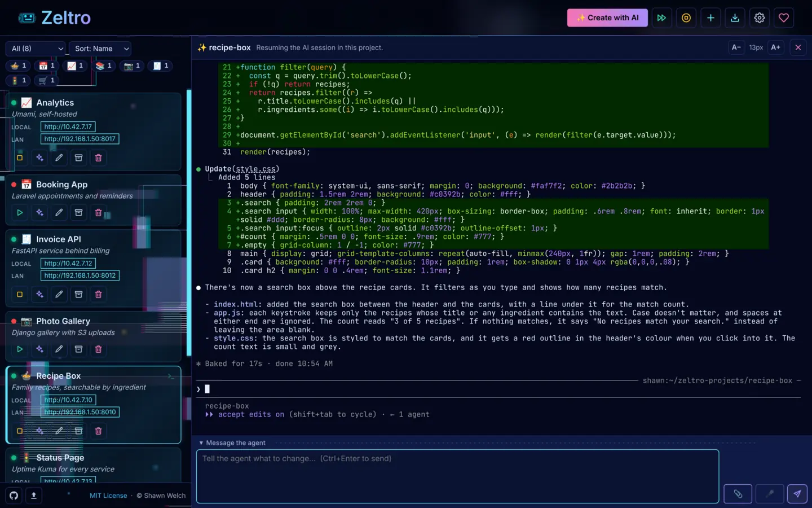This screenshot has width=812, height=508.
Task: Delete the Analytics project via trash icon
Action: pyautogui.click(x=98, y=157)
